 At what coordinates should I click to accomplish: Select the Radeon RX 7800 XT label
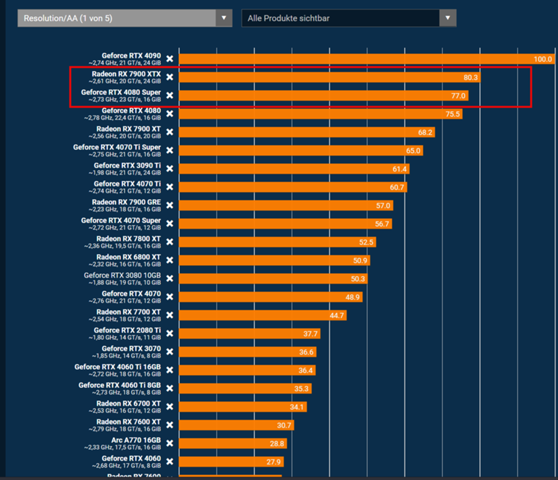click(128, 239)
